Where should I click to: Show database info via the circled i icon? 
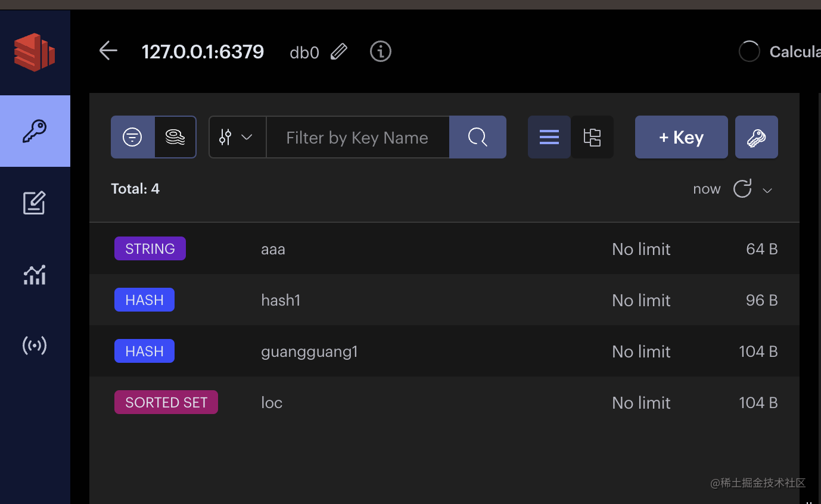point(381,52)
